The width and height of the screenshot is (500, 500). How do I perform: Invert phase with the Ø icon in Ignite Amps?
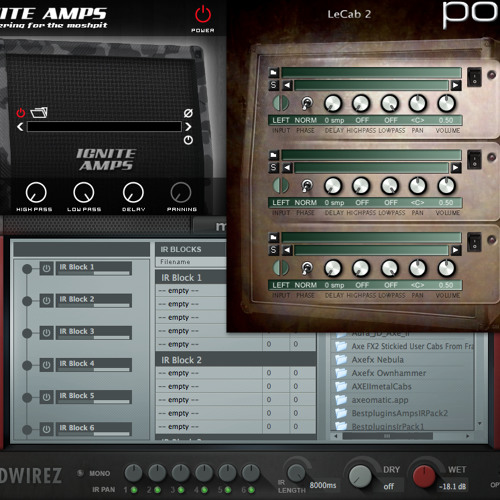(188, 113)
